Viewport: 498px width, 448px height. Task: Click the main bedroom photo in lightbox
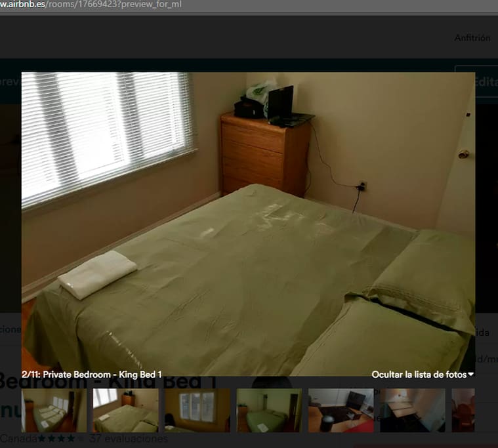(249, 224)
